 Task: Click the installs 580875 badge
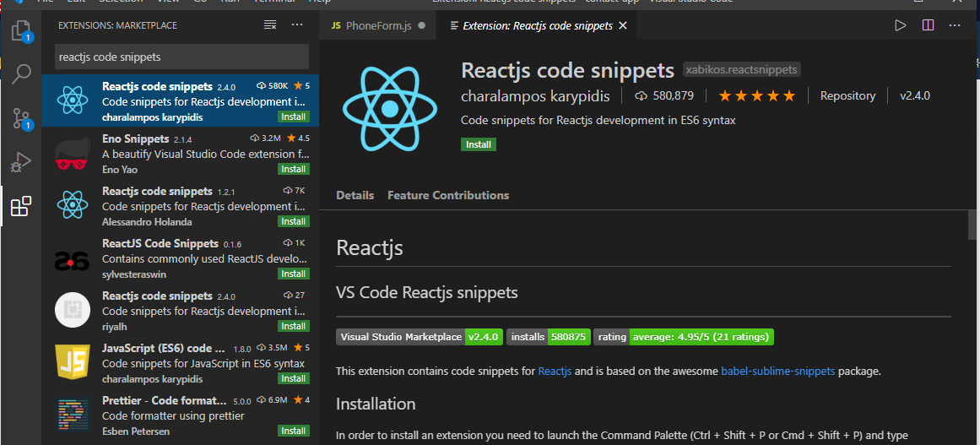coord(548,337)
